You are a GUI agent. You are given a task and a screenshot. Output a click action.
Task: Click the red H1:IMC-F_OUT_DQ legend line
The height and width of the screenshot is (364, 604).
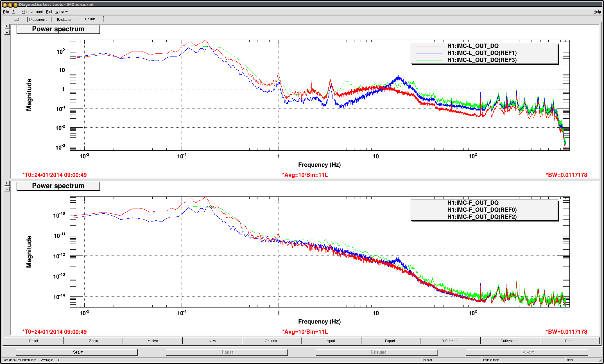(429, 203)
